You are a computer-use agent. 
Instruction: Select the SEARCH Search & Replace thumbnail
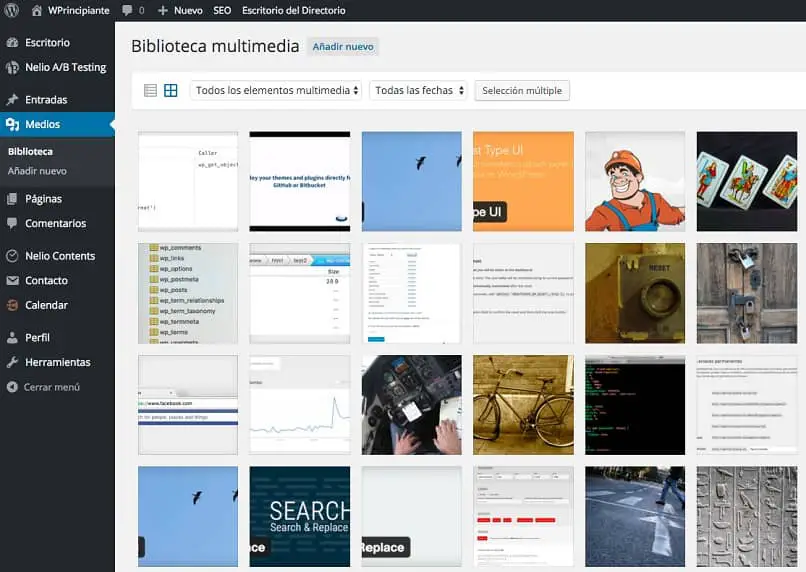(300, 516)
